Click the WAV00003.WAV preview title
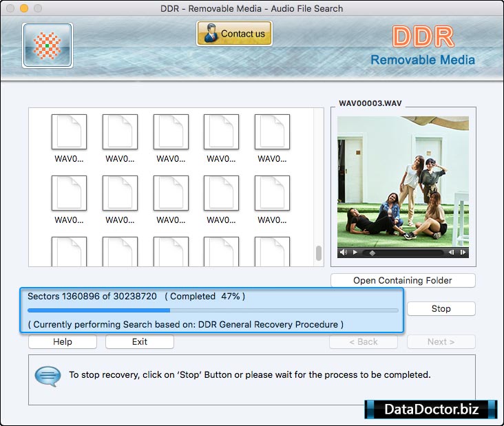Image resolution: width=504 pixels, height=426 pixels. pos(370,103)
